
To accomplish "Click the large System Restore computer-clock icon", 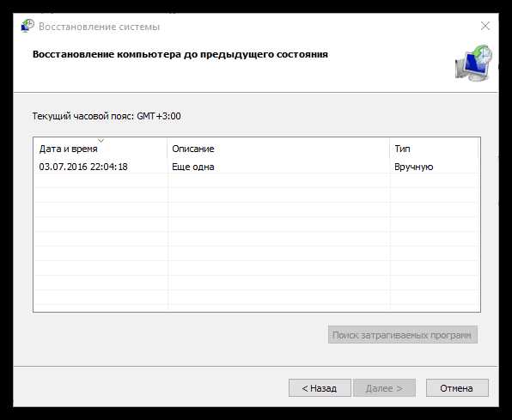I will (x=473, y=64).
